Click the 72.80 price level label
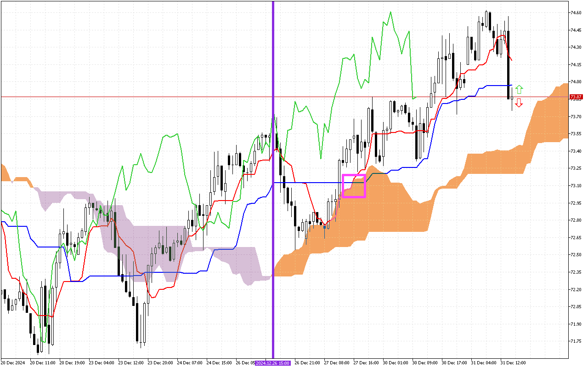The width and height of the screenshot is (588, 368). (x=576, y=220)
